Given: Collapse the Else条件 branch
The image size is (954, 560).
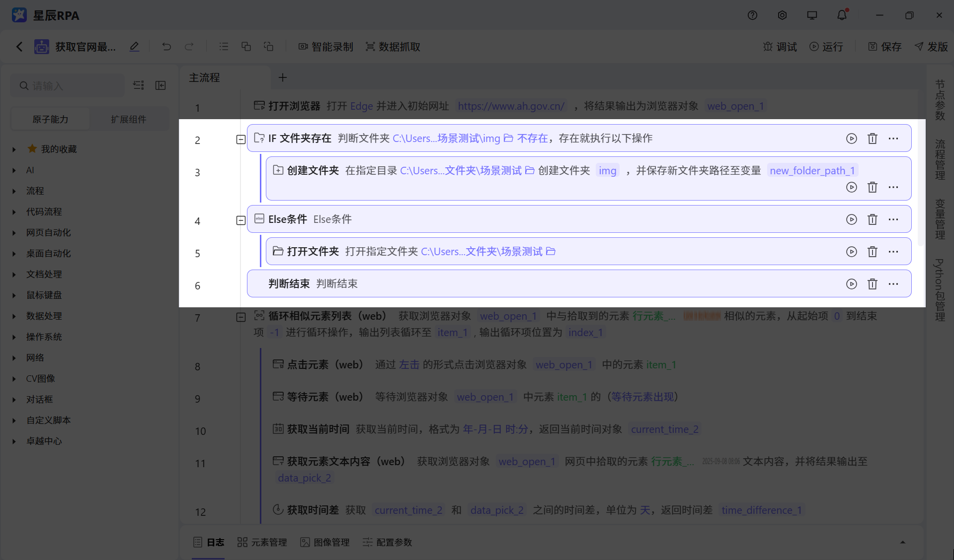Looking at the screenshot, I should pos(241,220).
